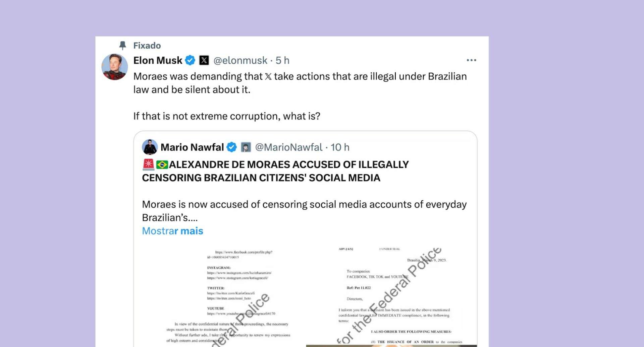Click the 5 h post timestamp
The image size is (644, 347).
282,61
